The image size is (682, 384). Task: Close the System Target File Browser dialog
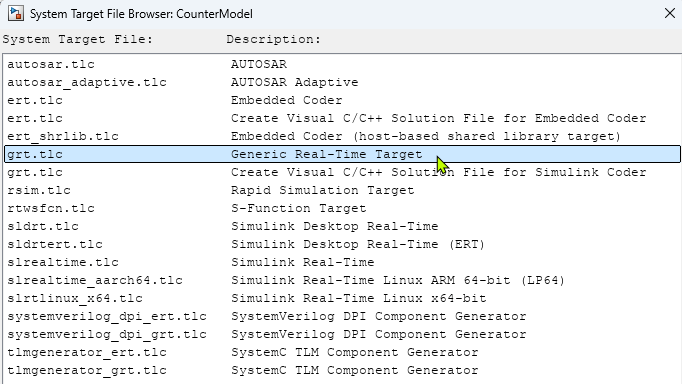coord(670,13)
